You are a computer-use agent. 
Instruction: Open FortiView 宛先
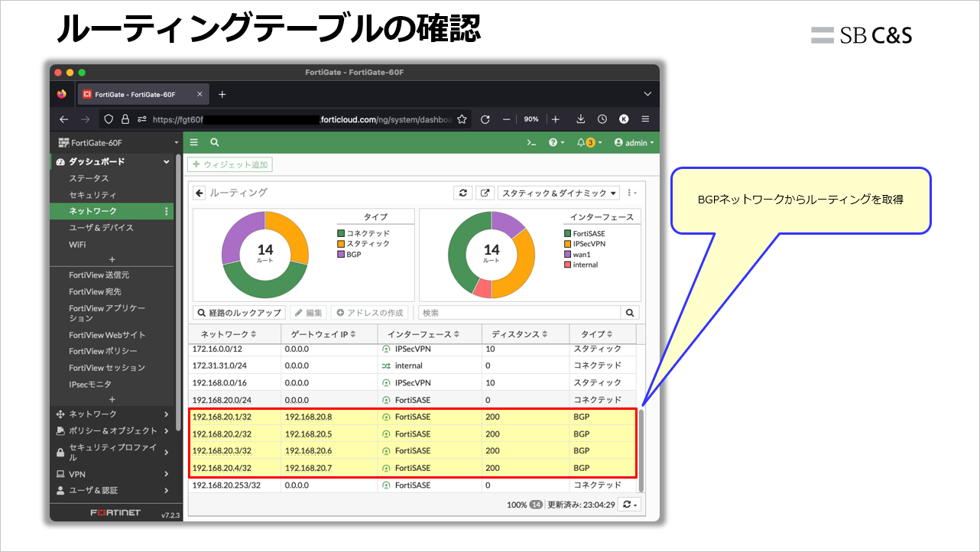(95, 291)
